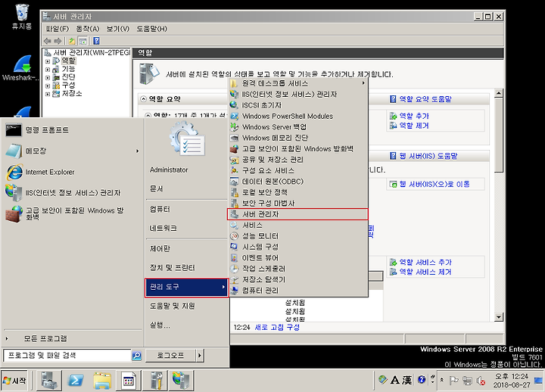
Task: Launch Internet Explorer from Start menu
Action: pos(73,172)
